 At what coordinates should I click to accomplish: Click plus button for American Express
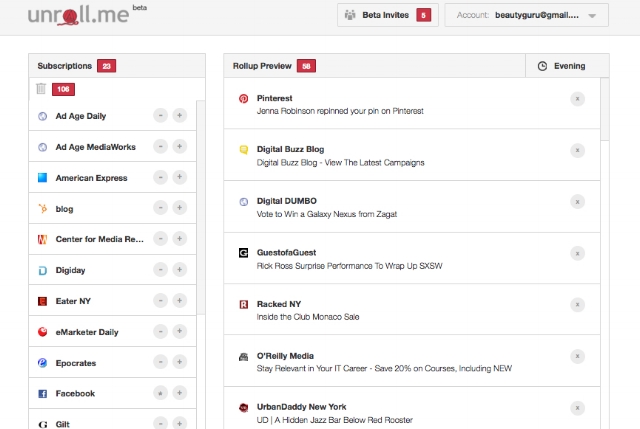click(x=179, y=177)
